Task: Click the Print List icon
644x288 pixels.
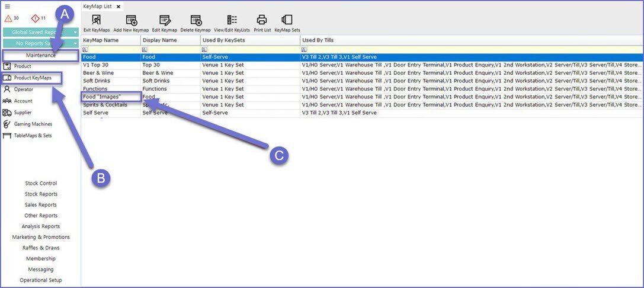Action: click(262, 20)
